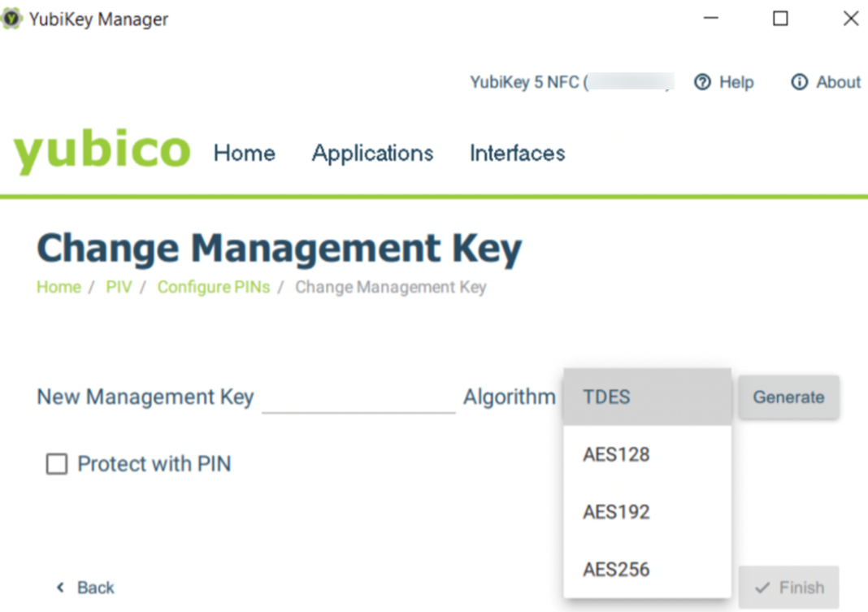Click the Finish button

(x=788, y=587)
